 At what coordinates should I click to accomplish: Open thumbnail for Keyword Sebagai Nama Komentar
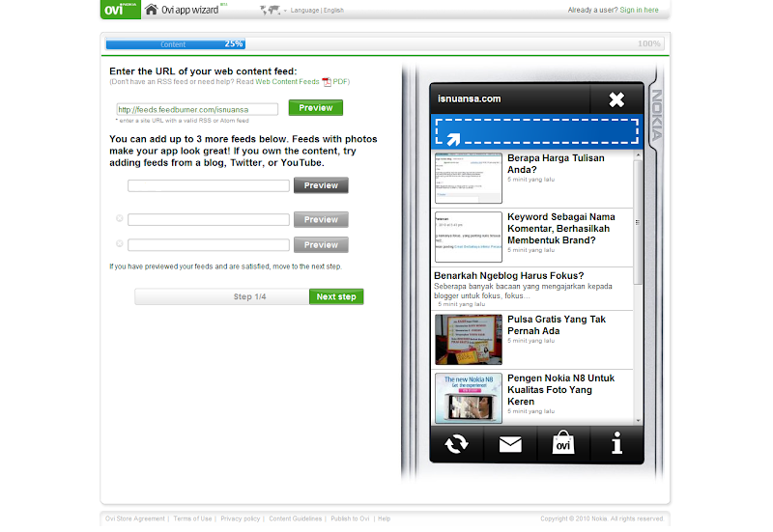469,237
